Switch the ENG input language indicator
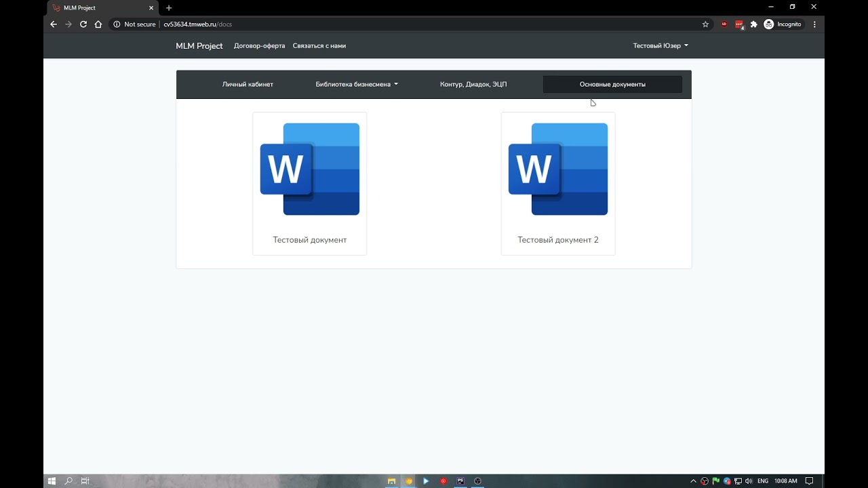868x488 pixels. 763,481
